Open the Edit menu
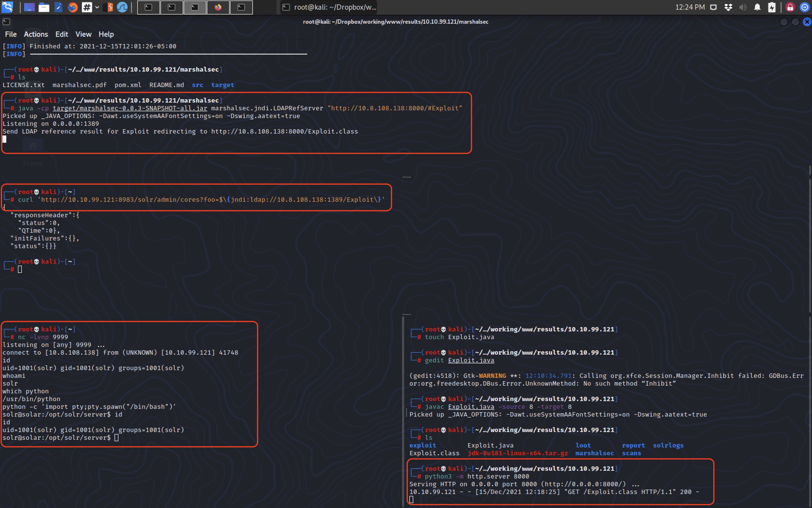Screen dimensions: 812x508 pyautogui.click(x=62, y=34)
